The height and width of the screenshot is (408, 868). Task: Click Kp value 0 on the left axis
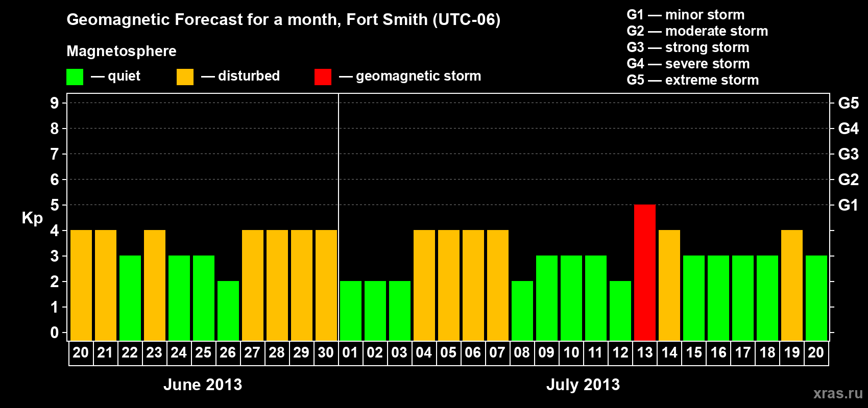55,333
